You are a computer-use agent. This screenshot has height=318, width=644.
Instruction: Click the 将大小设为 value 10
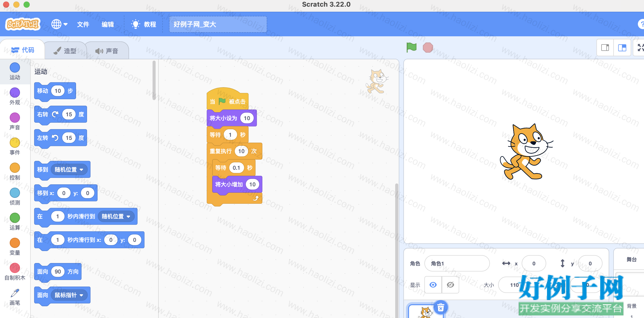tap(247, 118)
